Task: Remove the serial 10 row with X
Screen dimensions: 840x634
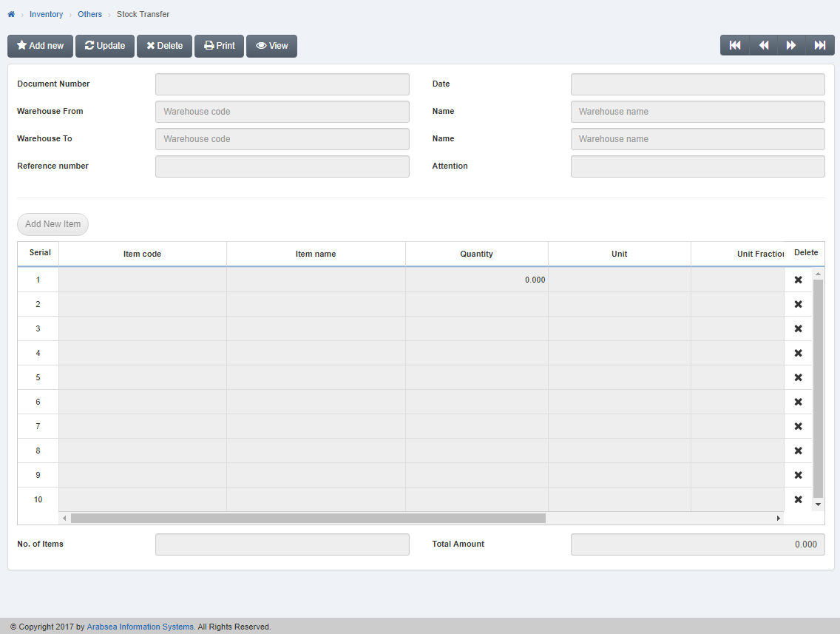Action: [x=798, y=499]
